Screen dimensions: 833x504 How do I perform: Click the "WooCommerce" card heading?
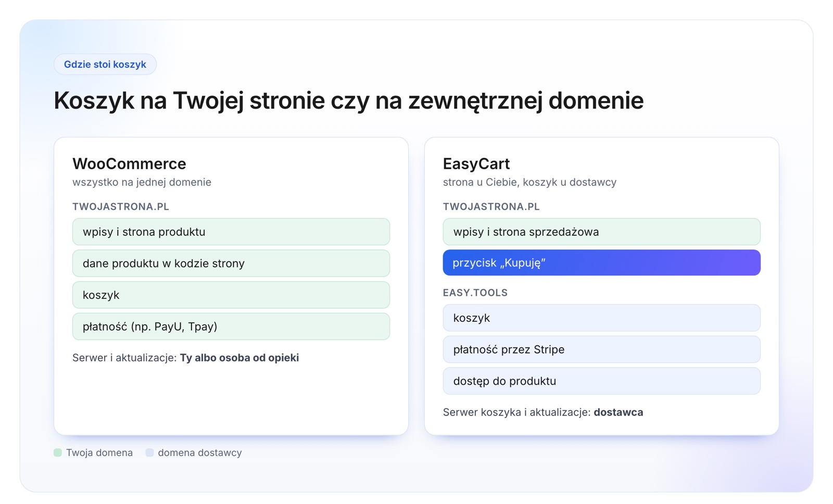point(129,163)
